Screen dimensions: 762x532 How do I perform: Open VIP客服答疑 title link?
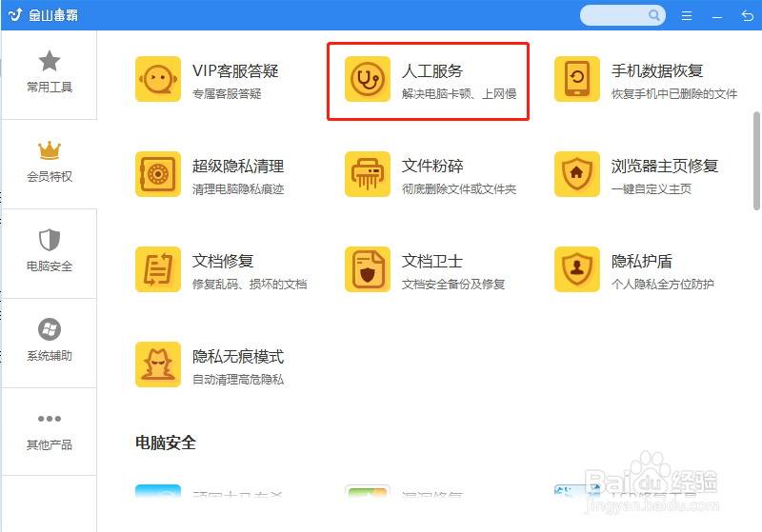(x=235, y=70)
